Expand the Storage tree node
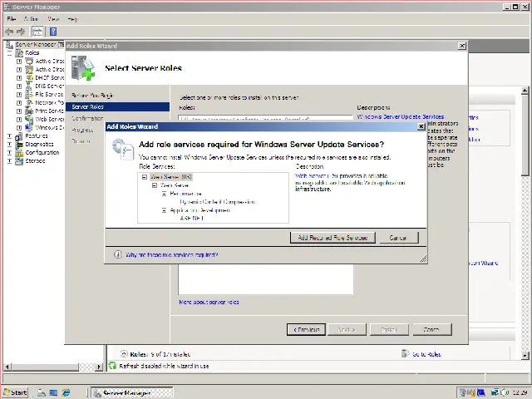 [9, 160]
